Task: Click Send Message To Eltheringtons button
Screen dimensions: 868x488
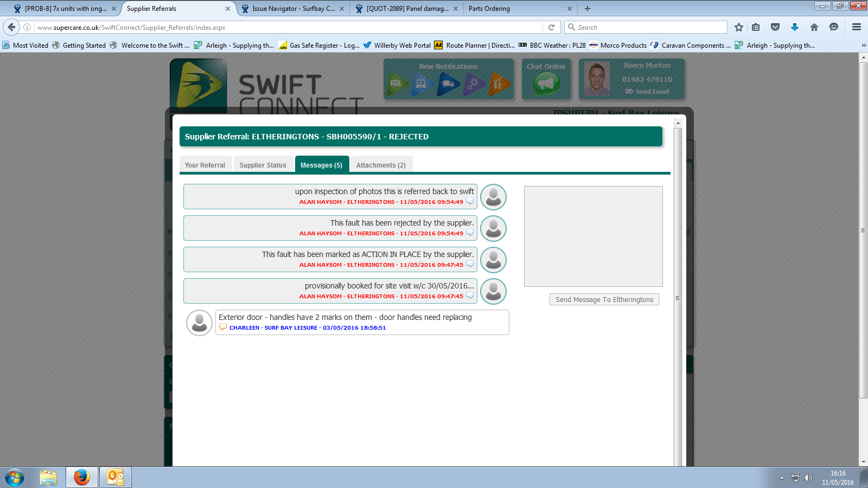Action: tap(604, 299)
